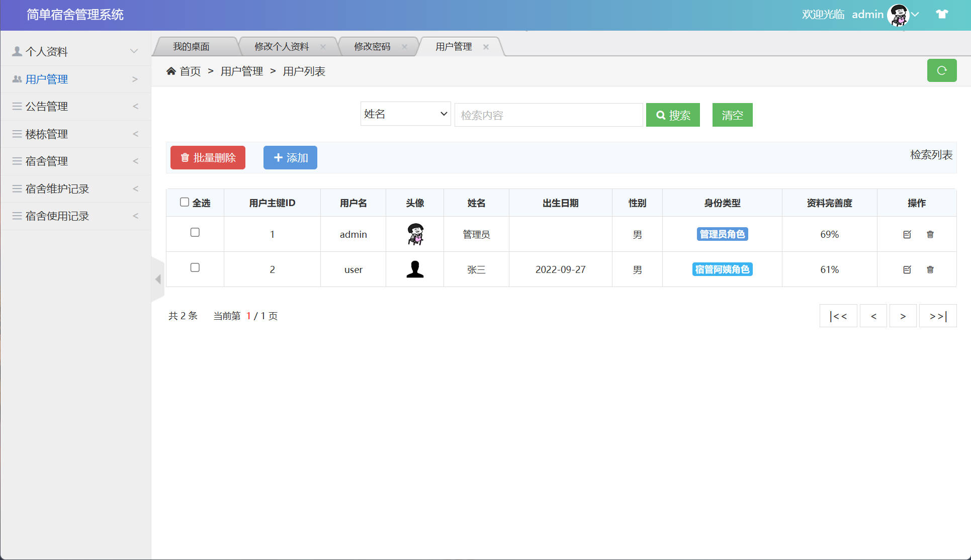Screen dimensions: 971x560
Task: Click the delete trash icon for user 张三
Action: [x=930, y=269]
